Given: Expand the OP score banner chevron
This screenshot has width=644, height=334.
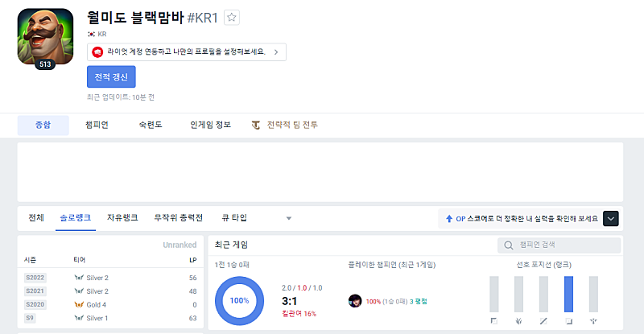Looking at the screenshot, I should 610,218.
